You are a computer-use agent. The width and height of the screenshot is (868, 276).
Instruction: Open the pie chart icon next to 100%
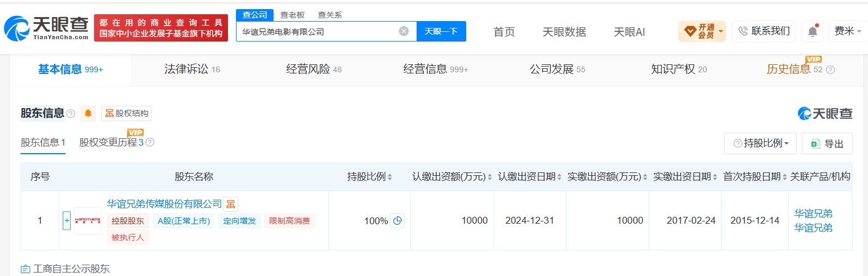[398, 220]
